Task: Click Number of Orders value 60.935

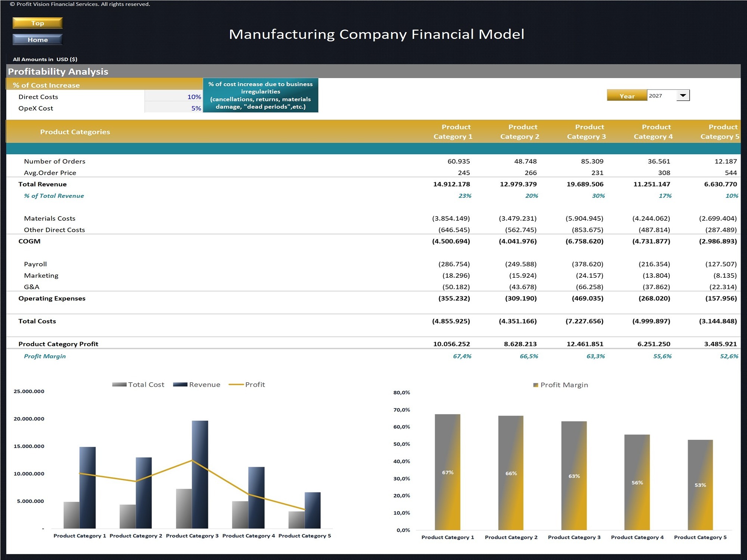Action: (459, 161)
